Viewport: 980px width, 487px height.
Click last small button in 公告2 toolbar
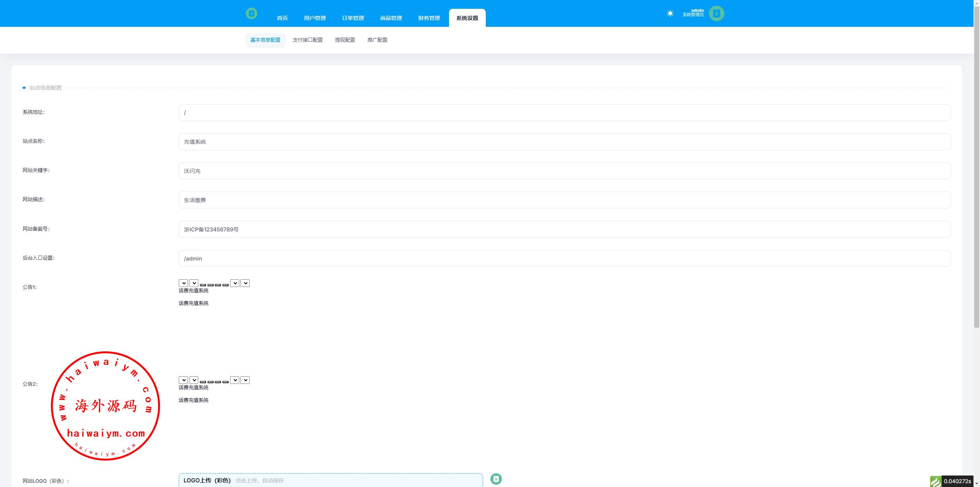[x=225, y=382]
